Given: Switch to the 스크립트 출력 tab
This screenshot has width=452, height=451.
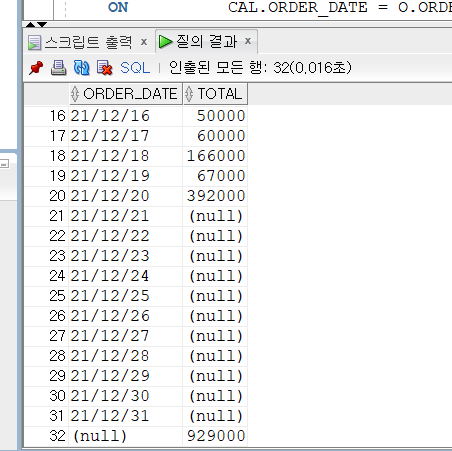Looking at the screenshot, I should 88,42.
